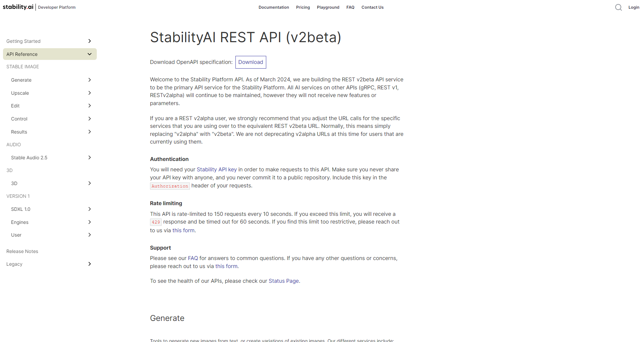The image size is (644, 342).
Task: Click the Login button
Action: coord(634,7)
